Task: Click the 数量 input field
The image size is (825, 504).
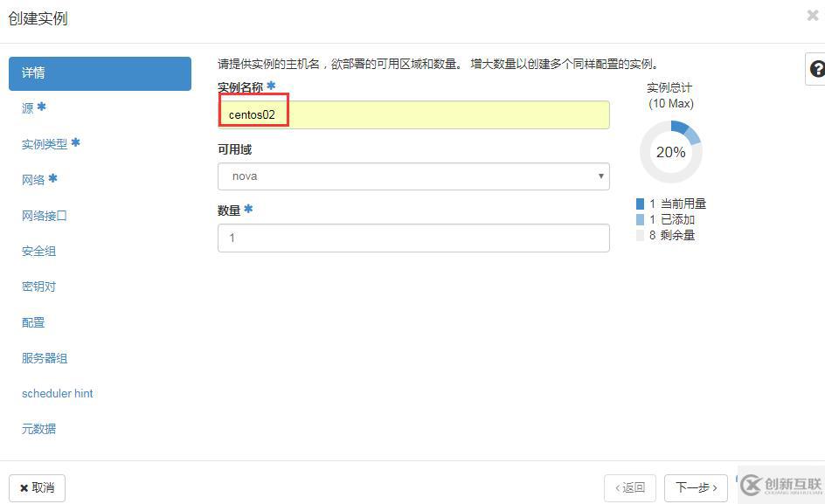Action: [x=413, y=238]
